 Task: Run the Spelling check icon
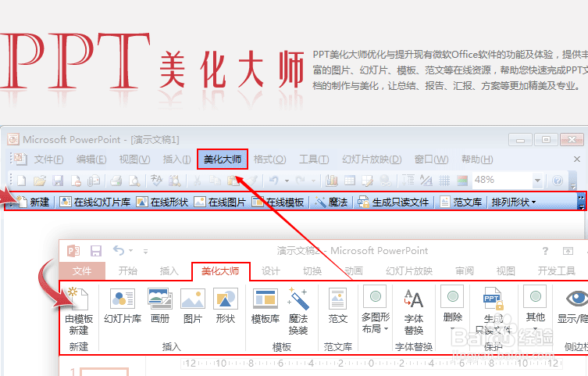156,181
